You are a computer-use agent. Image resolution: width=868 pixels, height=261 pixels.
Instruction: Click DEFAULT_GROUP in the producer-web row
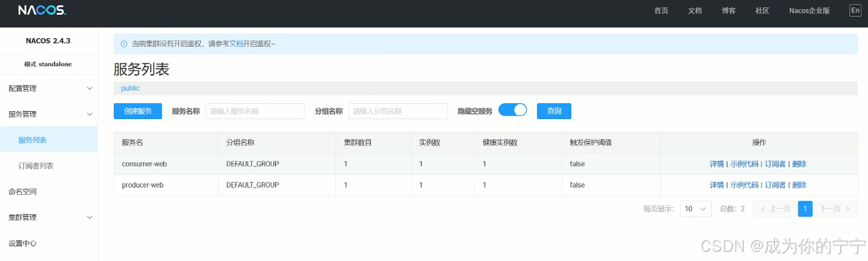252,185
